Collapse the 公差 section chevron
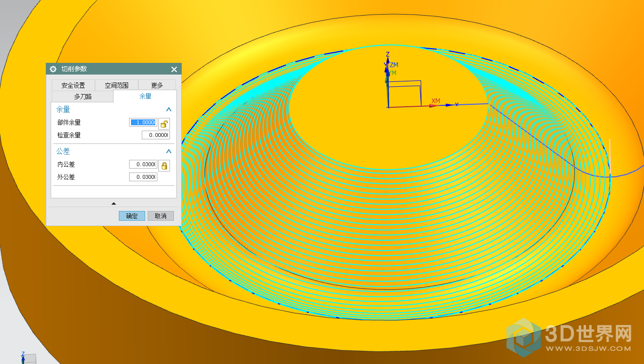644x364 pixels. 169,152
